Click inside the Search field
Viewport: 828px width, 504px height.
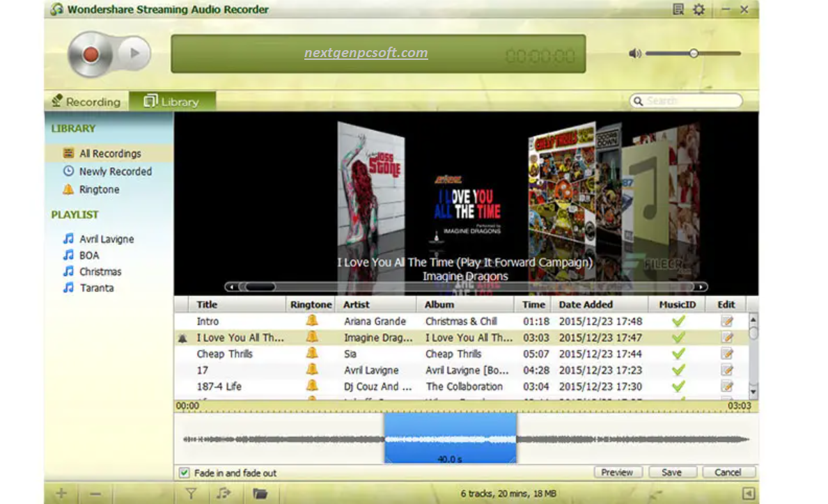686,100
